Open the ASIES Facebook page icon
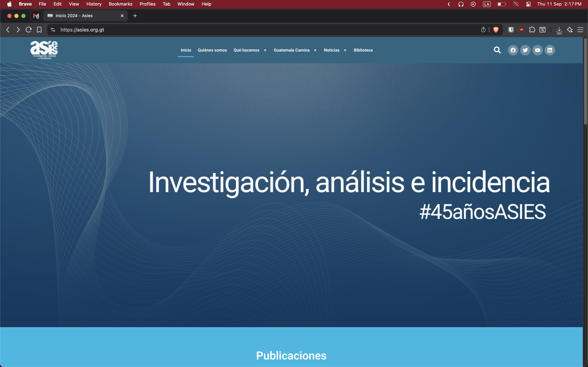Image resolution: width=588 pixels, height=367 pixels. [513, 50]
